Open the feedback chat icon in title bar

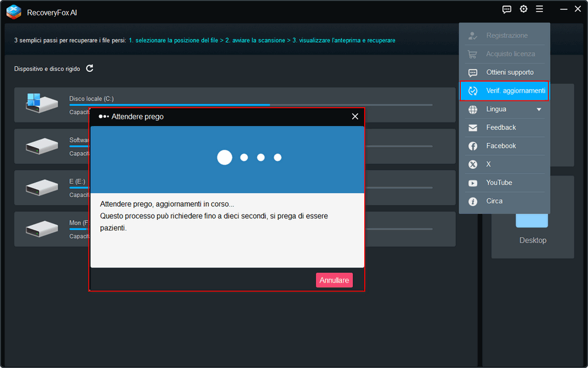click(507, 10)
